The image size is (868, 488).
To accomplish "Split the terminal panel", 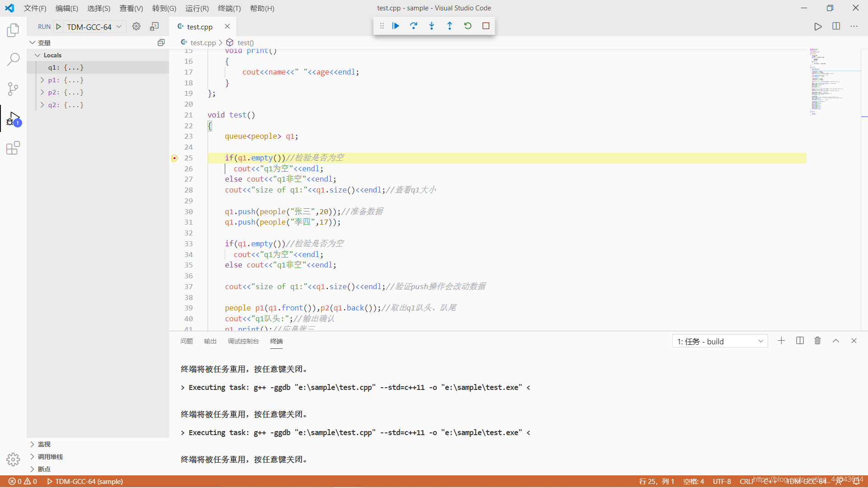I will point(800,341).
